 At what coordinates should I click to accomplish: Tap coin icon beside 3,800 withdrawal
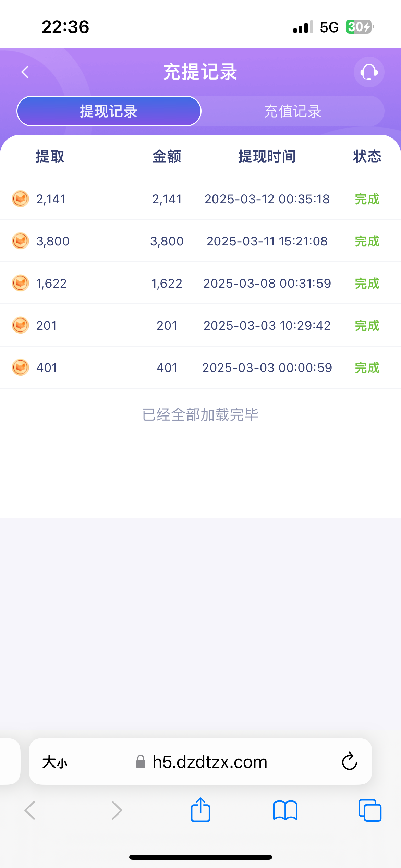click(21, 241)
